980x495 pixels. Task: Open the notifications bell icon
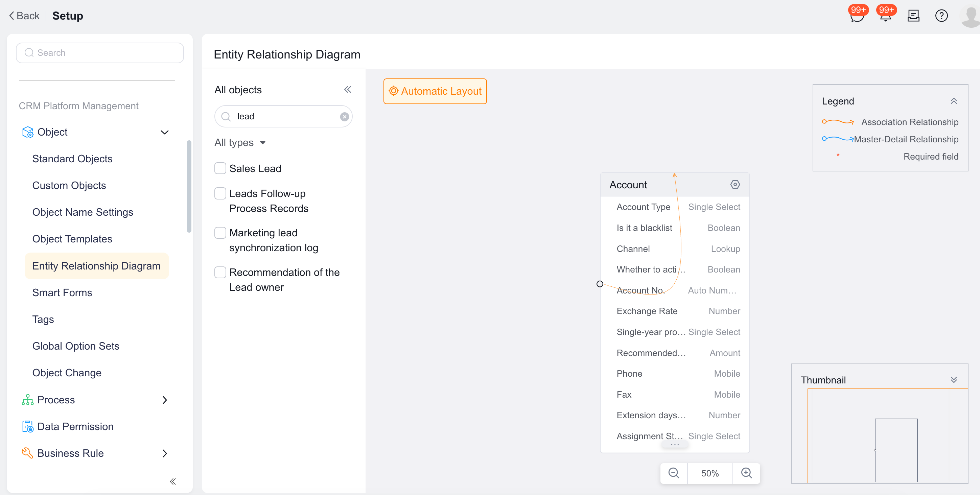pyautogui.click(x=885, y=16)
